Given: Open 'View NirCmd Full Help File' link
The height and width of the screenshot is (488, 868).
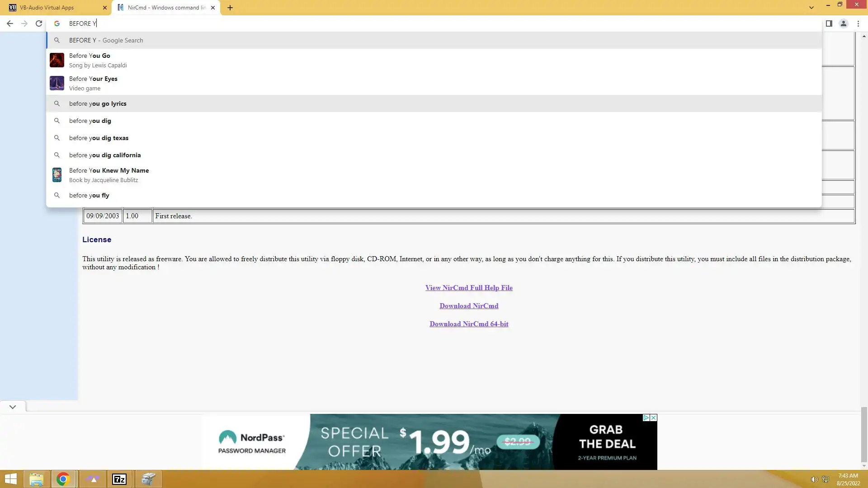Looking at the screenshot, I should tap(469, 288).
